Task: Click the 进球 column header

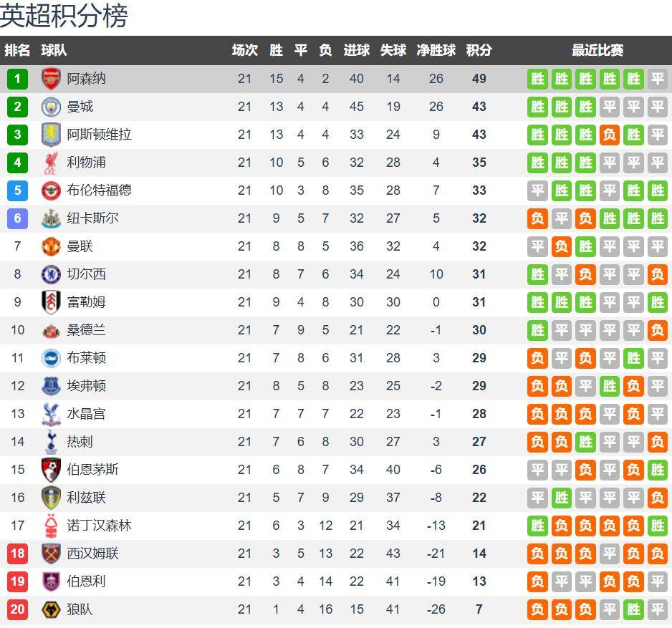Action: pyautogui.click(x=356, y=50)
